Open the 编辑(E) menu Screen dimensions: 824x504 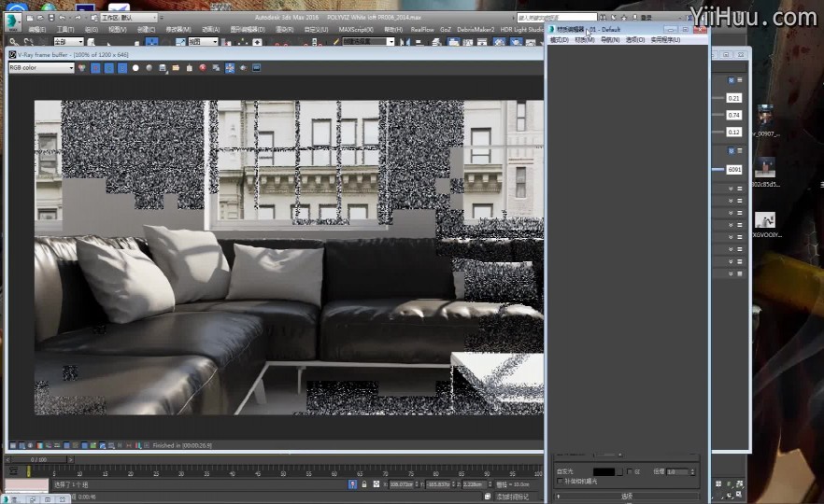click(37, 30)
